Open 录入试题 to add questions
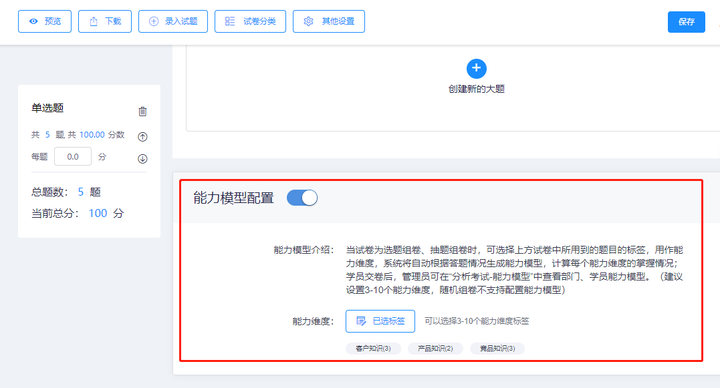The width and height of the screenshot is (720, 388). coord(173,22)
